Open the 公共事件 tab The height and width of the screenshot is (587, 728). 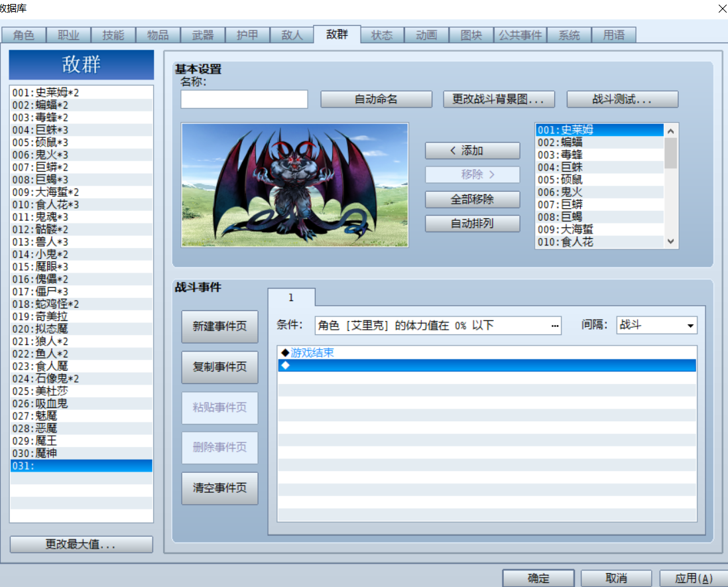(520, 35)
